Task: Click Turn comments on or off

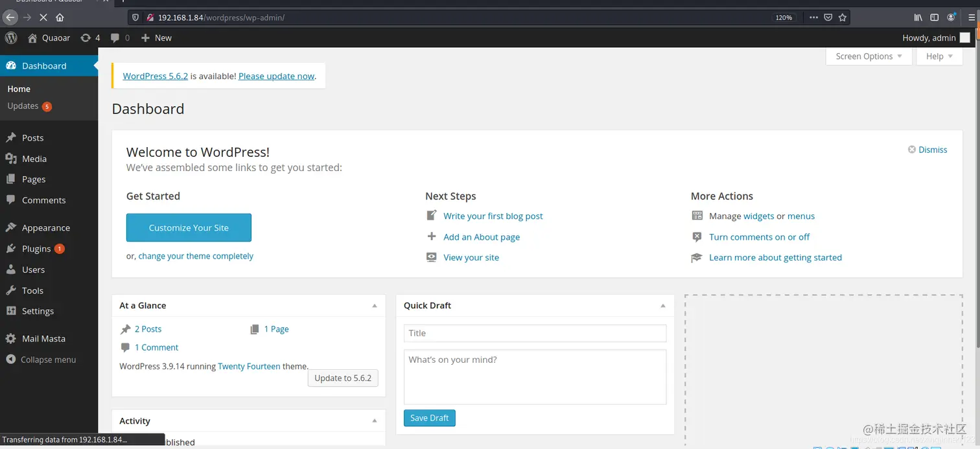Action: 759,236
